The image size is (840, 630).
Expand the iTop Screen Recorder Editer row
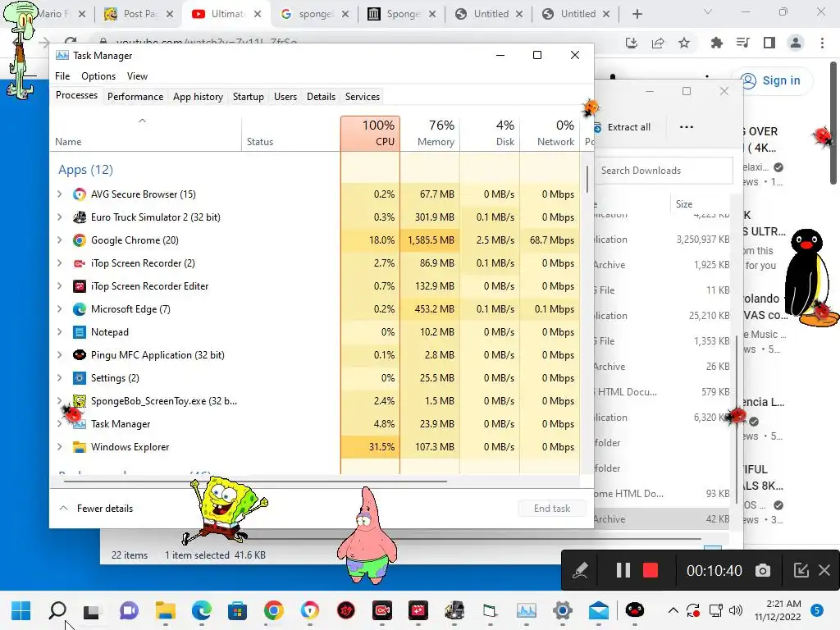coord(59,286)
